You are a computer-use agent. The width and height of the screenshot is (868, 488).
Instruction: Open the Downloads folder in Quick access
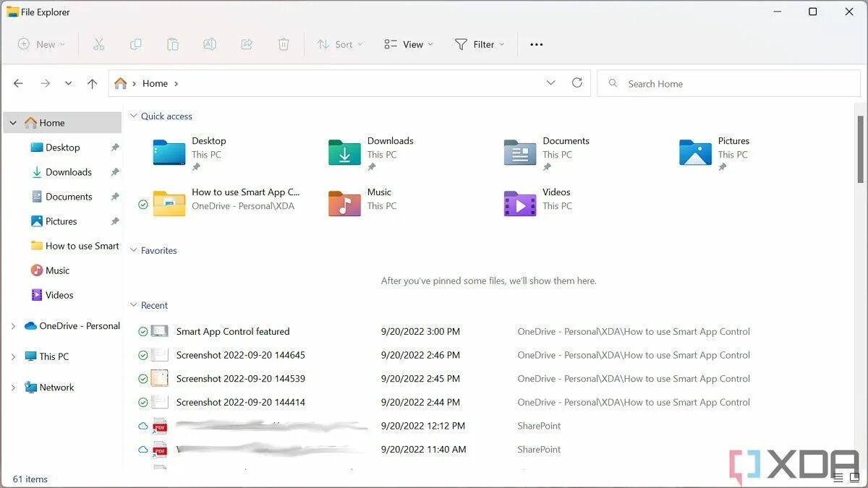click(x=371, y=153)
